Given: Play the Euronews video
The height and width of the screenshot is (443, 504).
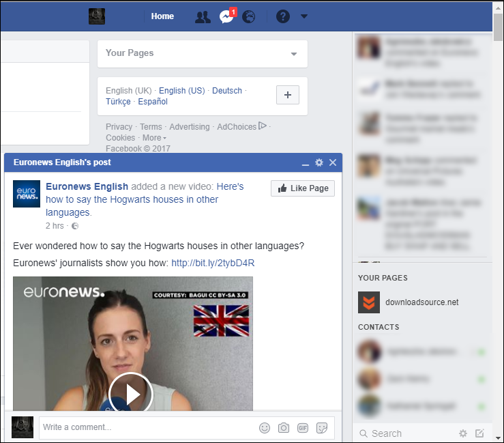Looking at the screenshot, I should (130, 393).
